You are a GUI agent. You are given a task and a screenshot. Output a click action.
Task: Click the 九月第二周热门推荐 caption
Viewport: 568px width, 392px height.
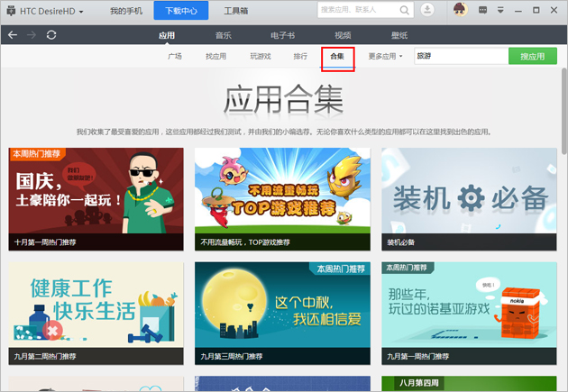click(x=45, y=356)
